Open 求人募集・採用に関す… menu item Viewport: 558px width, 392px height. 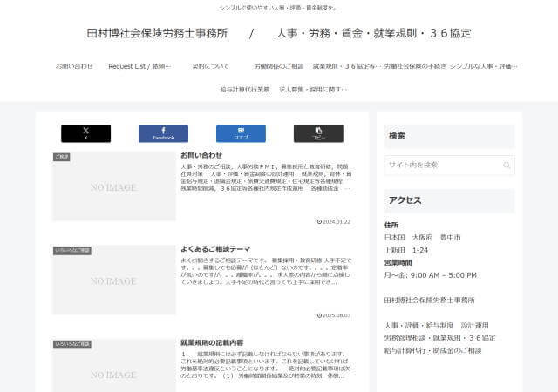pyautogui.click(x=313, y=89)
